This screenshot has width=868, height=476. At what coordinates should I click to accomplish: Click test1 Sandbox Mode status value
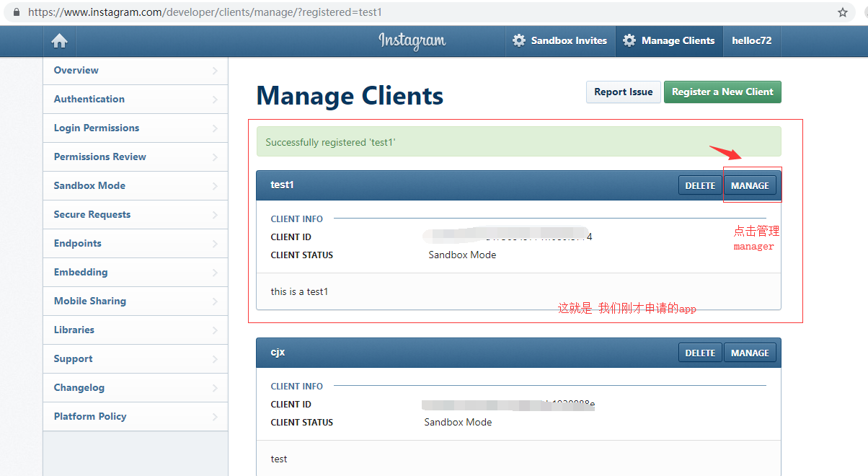462,255
